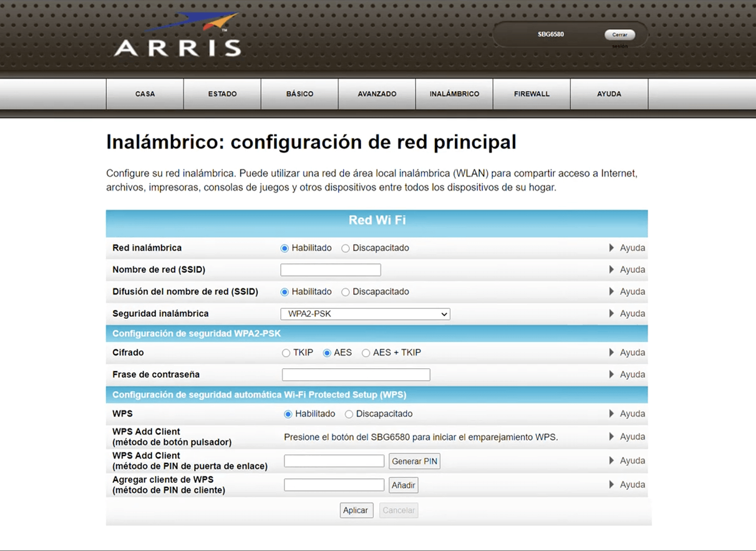756x551 pixels.
Task: Open the Seguridad inalámbrica WPA2-PSK dropdown
Action: 365,314
